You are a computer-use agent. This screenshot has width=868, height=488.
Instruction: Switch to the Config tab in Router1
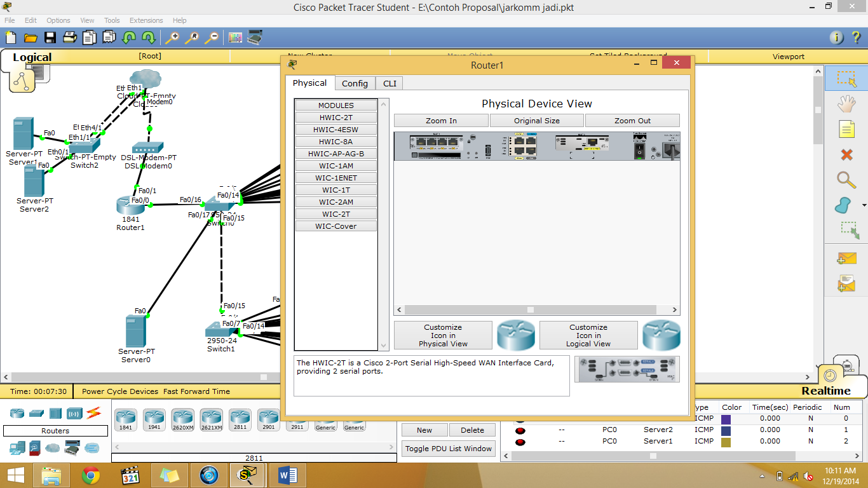(x=355, y=83)
